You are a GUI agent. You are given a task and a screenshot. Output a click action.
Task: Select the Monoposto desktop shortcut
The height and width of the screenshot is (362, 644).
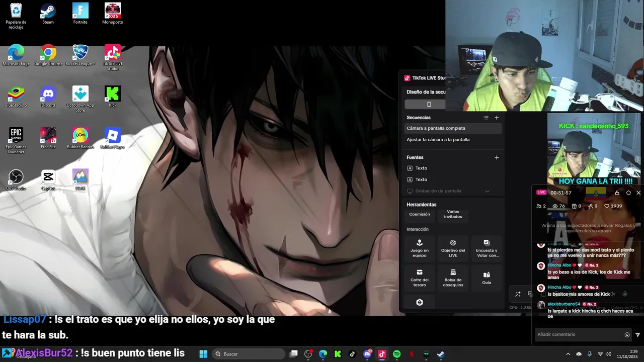tap(113, 14)
